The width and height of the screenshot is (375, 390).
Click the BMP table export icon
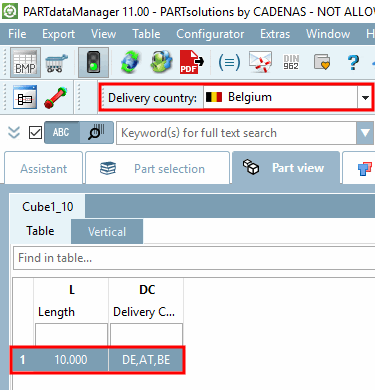click(x=25, y=62)
